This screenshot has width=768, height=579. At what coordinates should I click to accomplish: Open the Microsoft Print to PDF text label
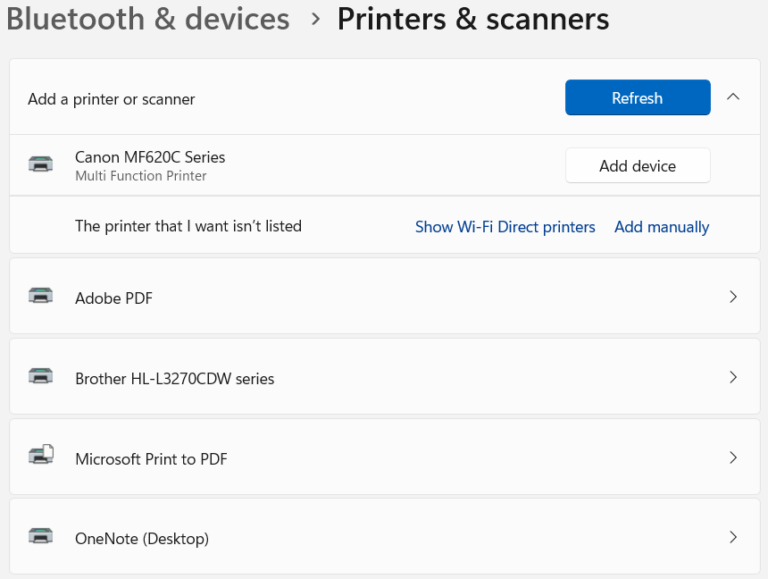pyautogui.click(x=151, y=459)
